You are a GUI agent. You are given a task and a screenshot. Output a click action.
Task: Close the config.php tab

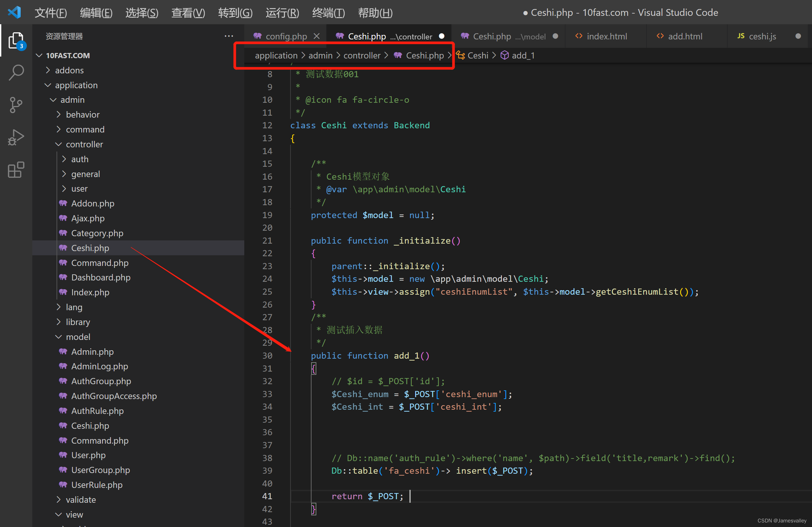317,36
